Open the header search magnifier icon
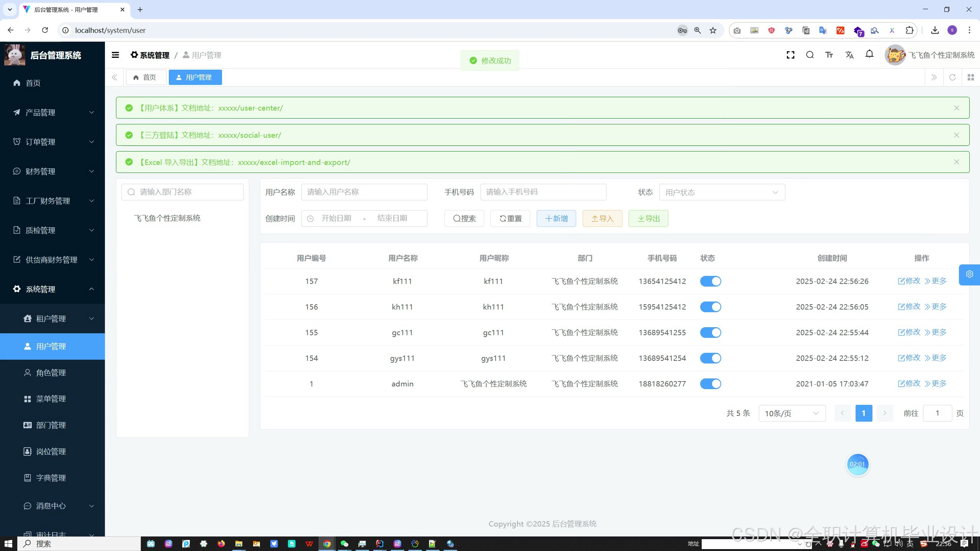The height and width of the screenshot is (551, 980). 810,55
